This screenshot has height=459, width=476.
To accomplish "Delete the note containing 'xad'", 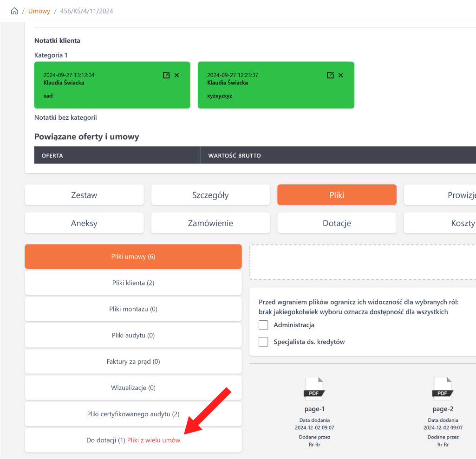I will (177, 75).
